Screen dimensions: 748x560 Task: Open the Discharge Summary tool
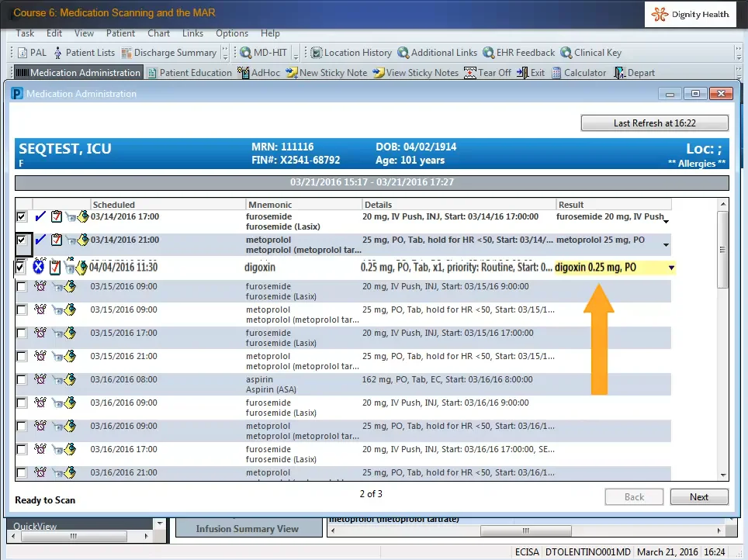pyautogui.click(x=168, y=53)
